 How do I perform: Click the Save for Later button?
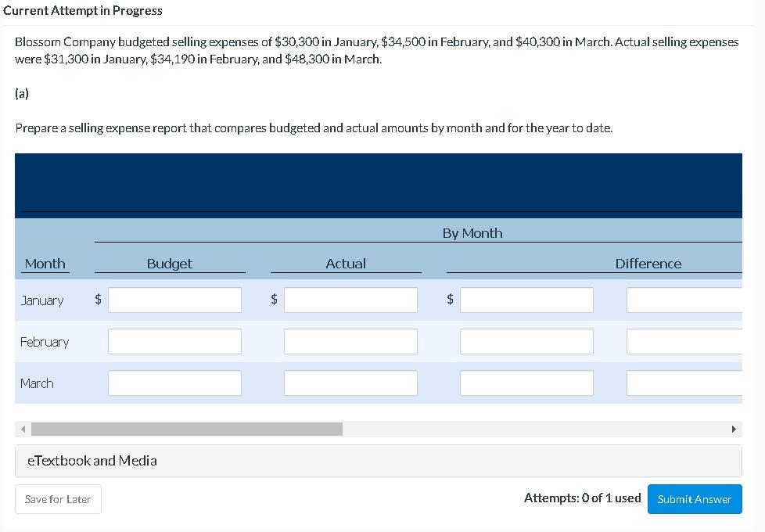click(x=58, y=499)
